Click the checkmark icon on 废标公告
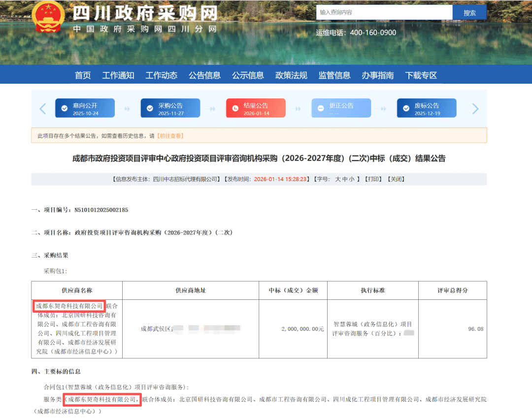This screenshot has width=532, height=418. [406, 109]
